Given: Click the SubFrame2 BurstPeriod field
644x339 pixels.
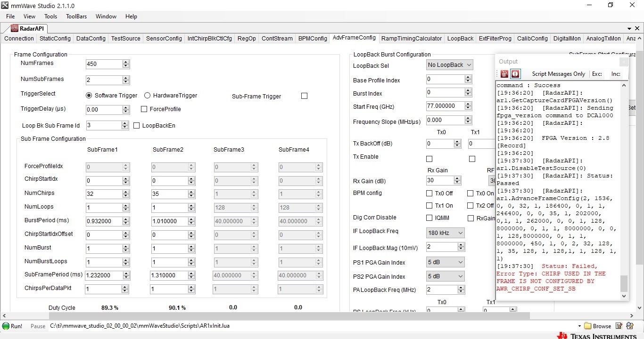Looking at the screenshot, I should 169,221.
